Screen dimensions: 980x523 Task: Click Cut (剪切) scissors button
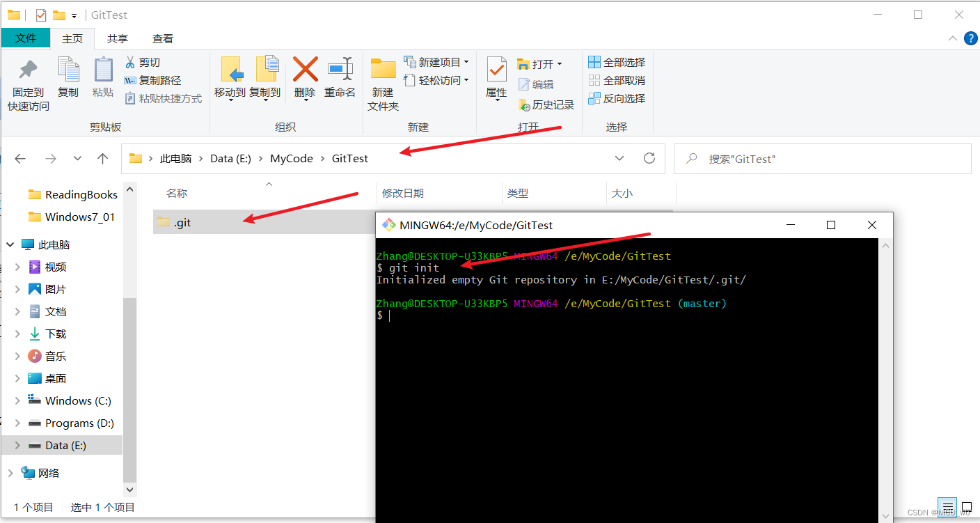click(x=143, y=62)
